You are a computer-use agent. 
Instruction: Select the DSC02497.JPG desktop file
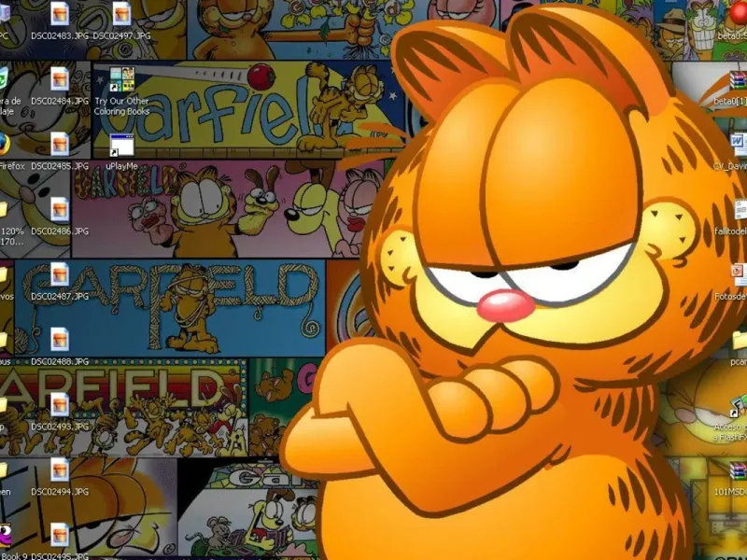pyautogui.click(x=122, y=13)
